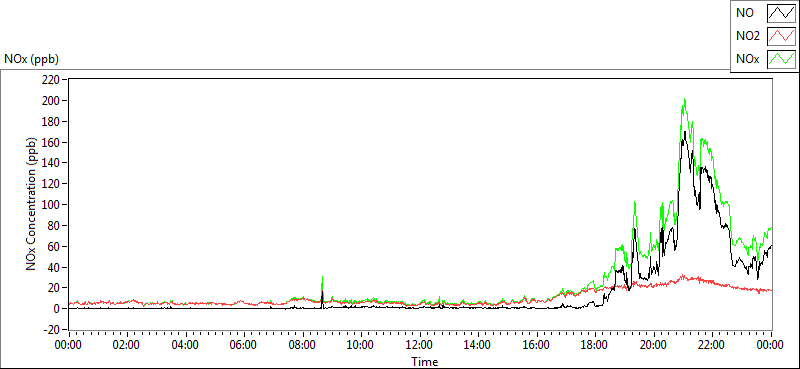
Task: Click the 12:00 time axis label
Action: point(419,346)
